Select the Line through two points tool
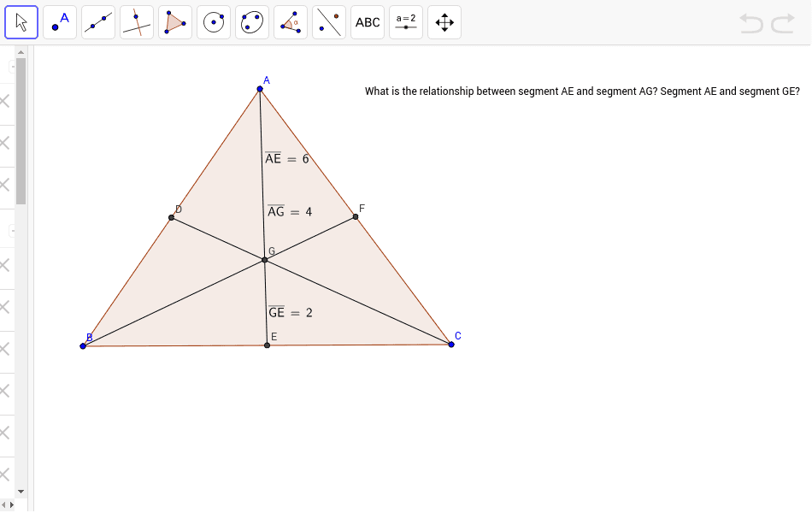Screen dimensions: 812x513 (98, 22)
